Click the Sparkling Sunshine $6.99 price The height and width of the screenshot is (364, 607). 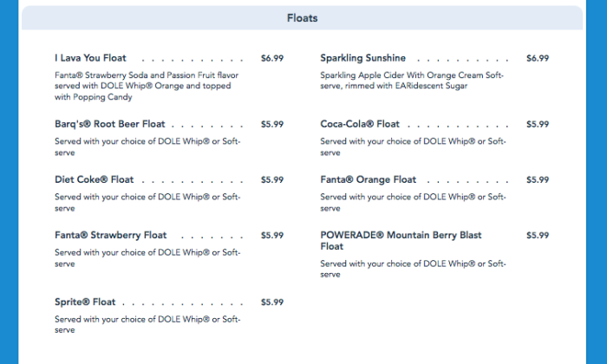538,58
